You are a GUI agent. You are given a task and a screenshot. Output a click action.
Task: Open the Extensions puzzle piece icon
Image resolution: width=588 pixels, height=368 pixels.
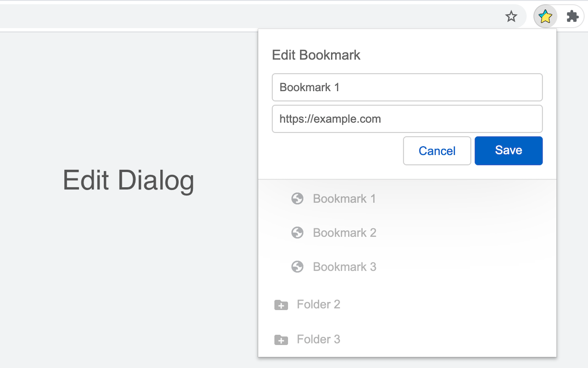[x=572, y=16]
